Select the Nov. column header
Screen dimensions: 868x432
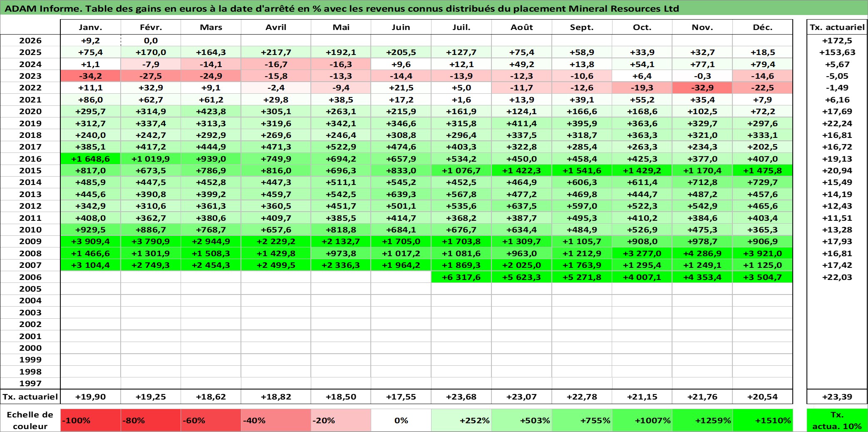pyautogui.click(x=702, y=27)
